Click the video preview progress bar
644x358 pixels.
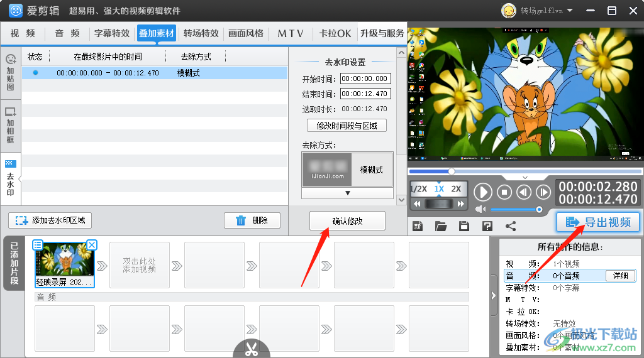525,171
